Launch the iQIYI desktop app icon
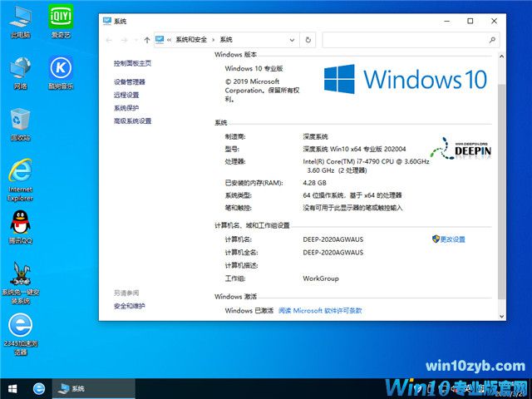The height and width of the screenshot is (399, 532). coord(61,20)
